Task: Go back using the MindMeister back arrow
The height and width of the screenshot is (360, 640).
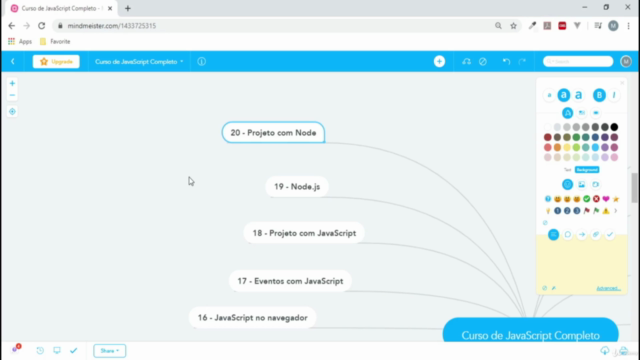Action: pos(13,62)
